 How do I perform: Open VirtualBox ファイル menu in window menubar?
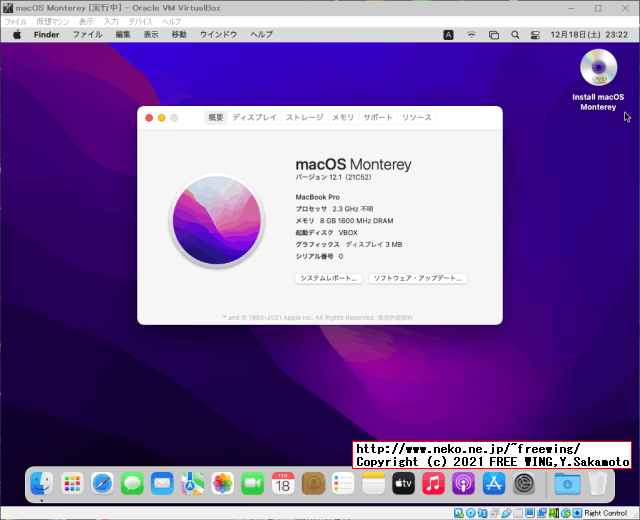click(x=16, y=22)
